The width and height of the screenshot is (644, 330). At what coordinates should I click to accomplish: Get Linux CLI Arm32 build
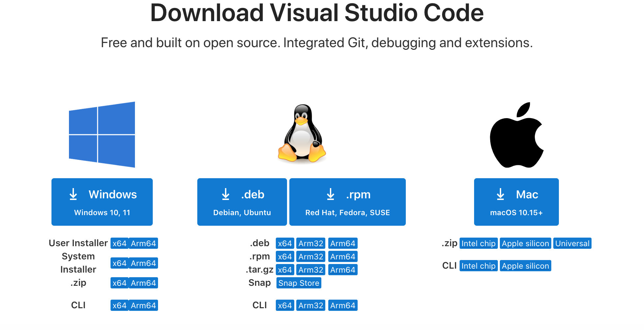(311, 305)
